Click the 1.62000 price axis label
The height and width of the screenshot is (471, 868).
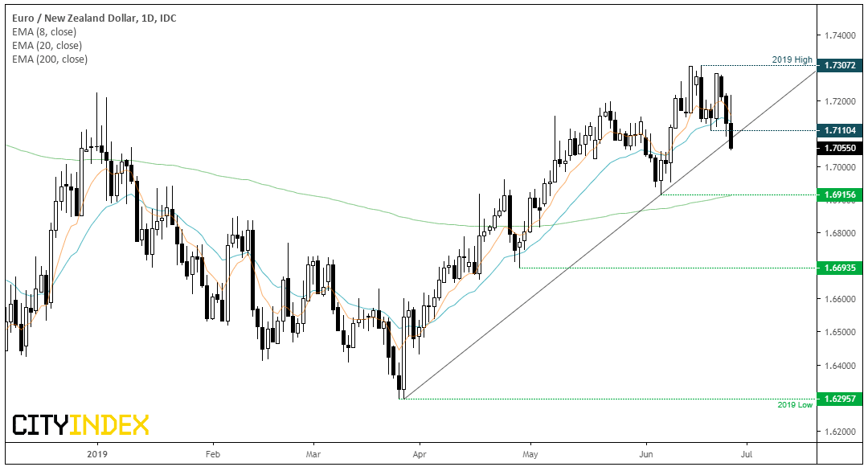click(840, 431)
